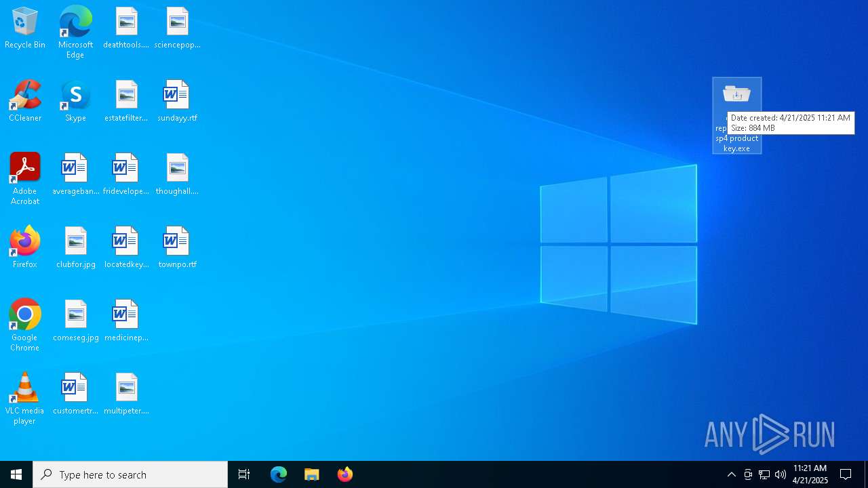Select the sundayy.rtf document icon
Screen dimensions: 868x488
(x=177, y=102)
